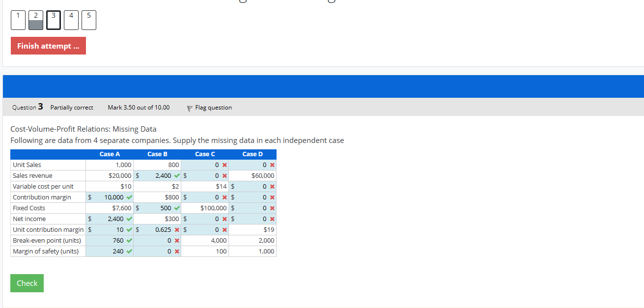Edit Case B Margin of safety field
644x308 pixels.
pos(156,251)
